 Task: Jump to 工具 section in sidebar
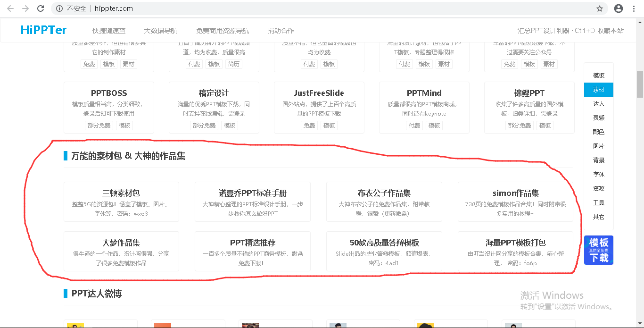[x=599, y=203]
